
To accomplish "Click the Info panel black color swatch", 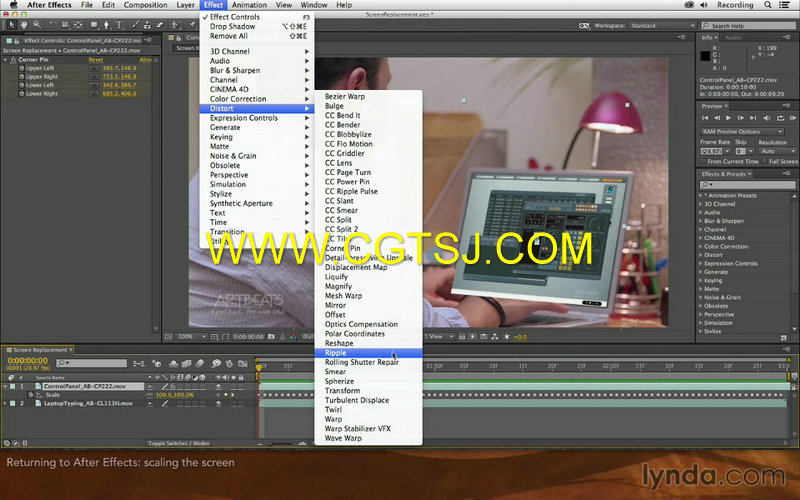I will point(705,56).
